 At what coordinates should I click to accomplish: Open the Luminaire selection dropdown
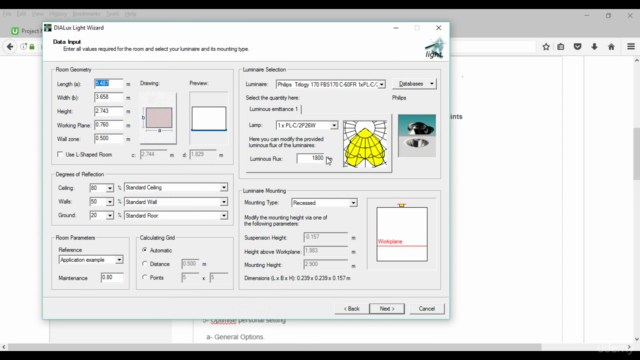point(381,84)
